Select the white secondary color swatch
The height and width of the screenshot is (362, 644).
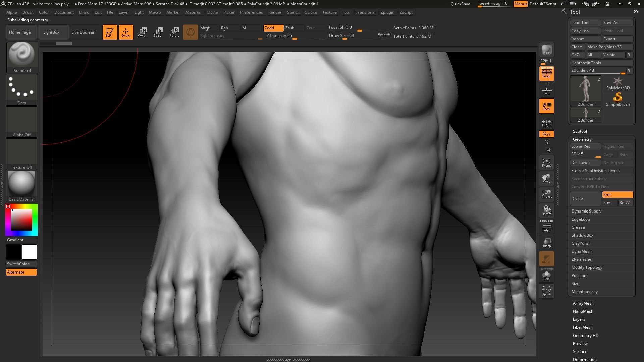[30, 252]
